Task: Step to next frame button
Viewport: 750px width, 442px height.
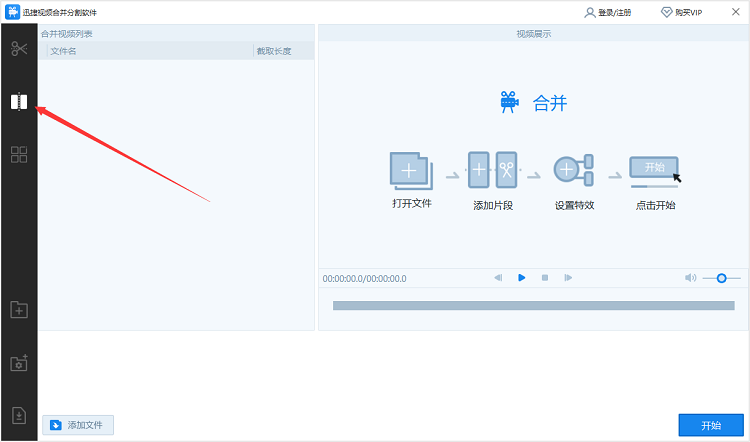Action: [x=568, y=277]
